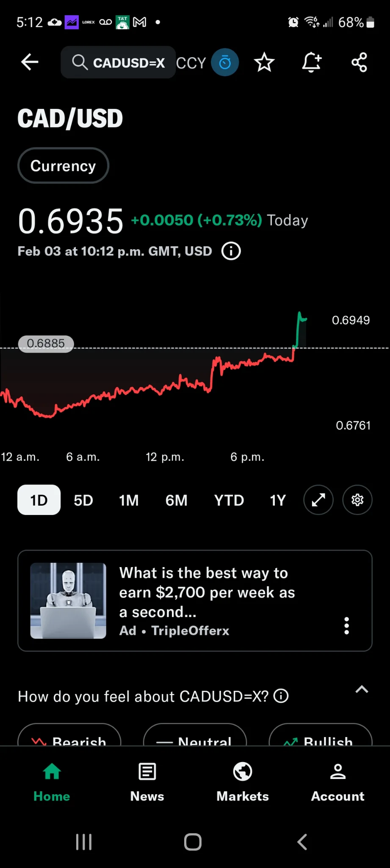Image resolution: width=390 pixels, height=868 pixels.
Task: Add CAD/USD to favorites with star
Action: 264,62
